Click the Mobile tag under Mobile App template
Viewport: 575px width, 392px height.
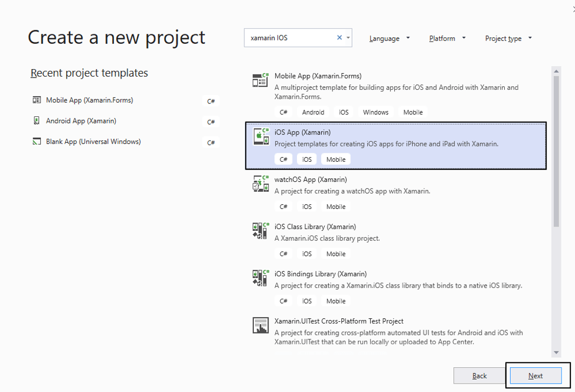(413, 112)
